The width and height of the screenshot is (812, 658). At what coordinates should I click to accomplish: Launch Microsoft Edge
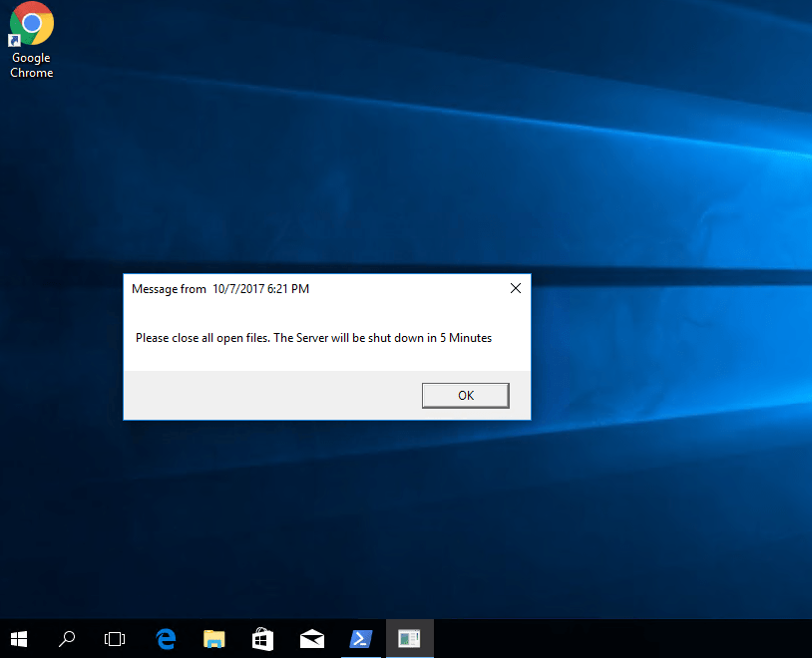[x=165, y=638]
